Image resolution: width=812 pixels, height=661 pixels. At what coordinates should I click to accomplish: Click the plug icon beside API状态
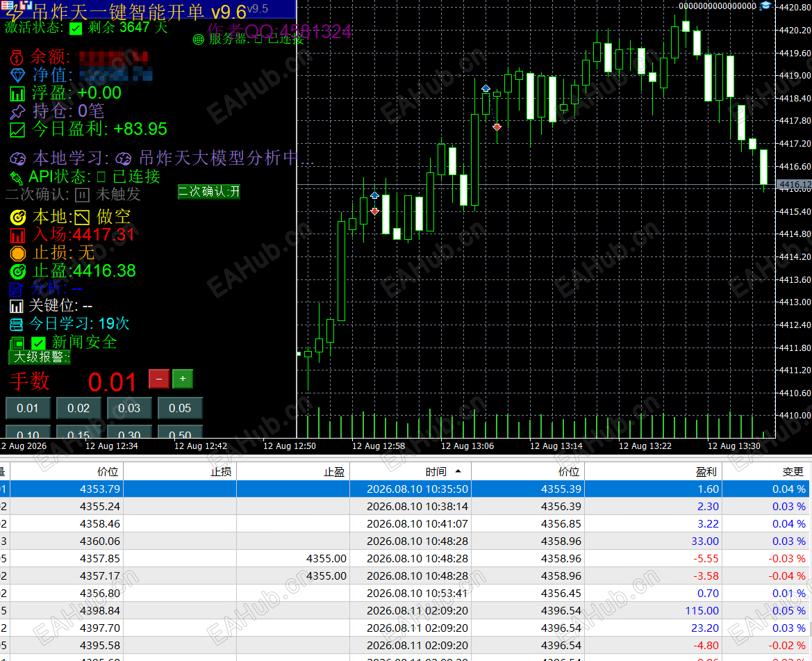[17, 178]
